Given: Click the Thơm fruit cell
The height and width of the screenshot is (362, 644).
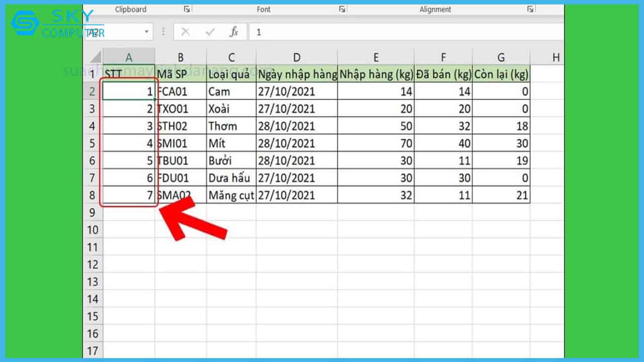Looking at the screenshot, I should coord(231,126).
